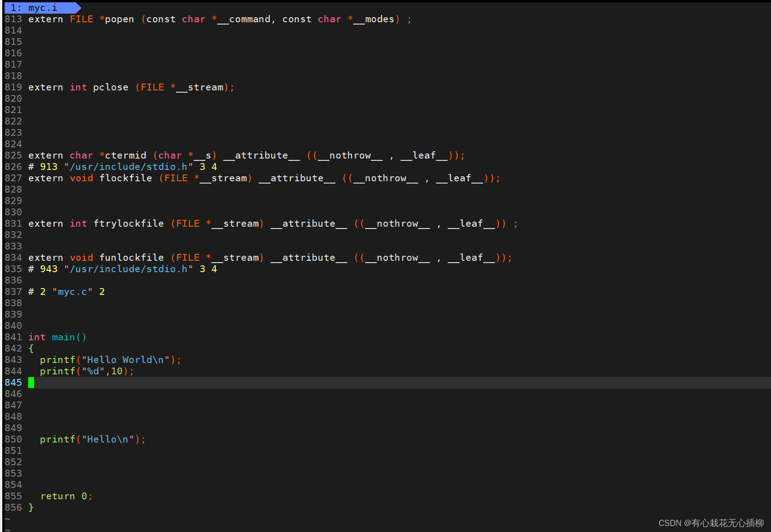This screenshot has height=532, width=771.
Task: Click the "myc.c" filename string
Action: click(x=72, y=292)
